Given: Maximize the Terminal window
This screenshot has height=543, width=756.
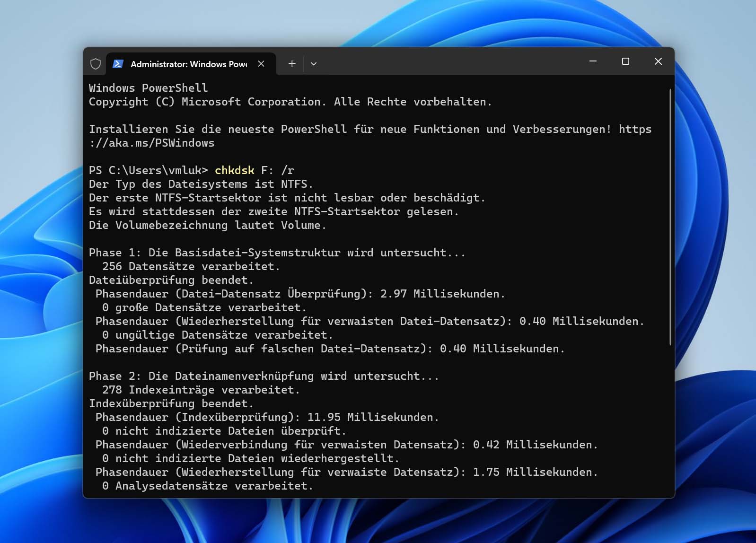Looking at the screenshot, I should tap(625, 61).
